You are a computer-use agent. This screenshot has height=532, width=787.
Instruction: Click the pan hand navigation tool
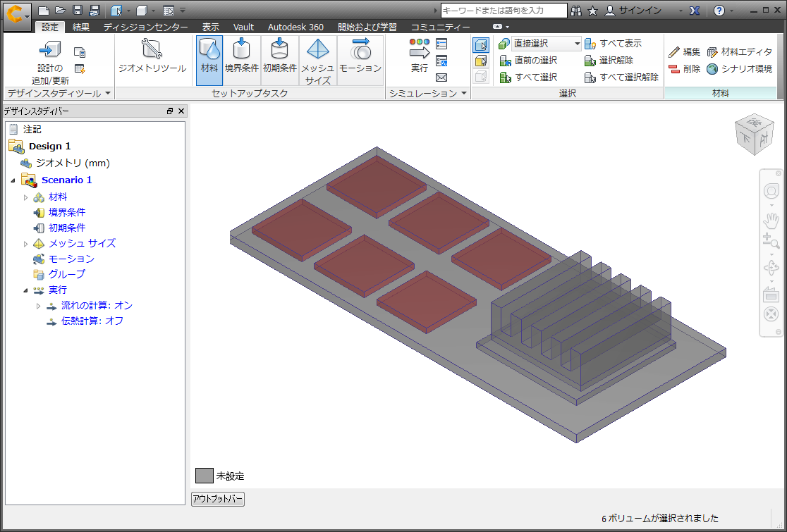click(x=771, y=220)
